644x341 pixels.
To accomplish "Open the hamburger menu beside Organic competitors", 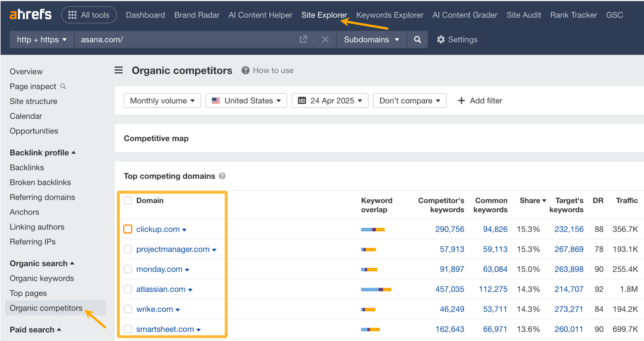I will coord(119,70).
